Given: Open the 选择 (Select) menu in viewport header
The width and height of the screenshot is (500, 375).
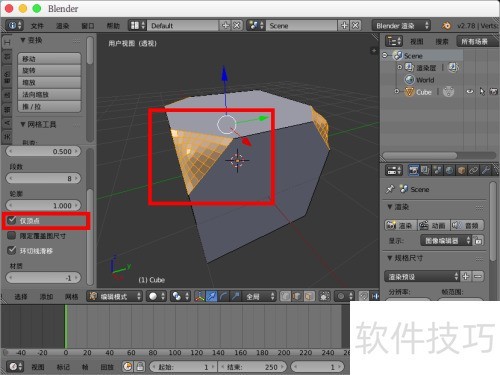Looking at the screenshot, I should (21, 296).
